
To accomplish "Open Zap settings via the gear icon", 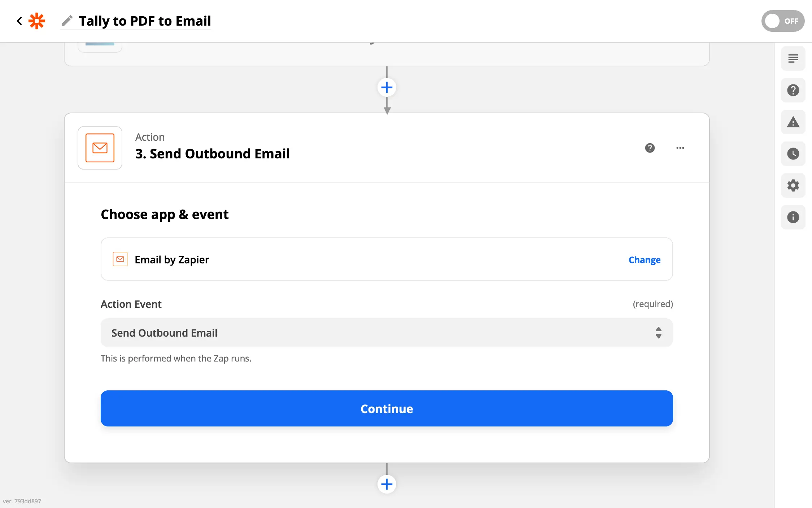I will pyautogui.click(x=793, y=185).
